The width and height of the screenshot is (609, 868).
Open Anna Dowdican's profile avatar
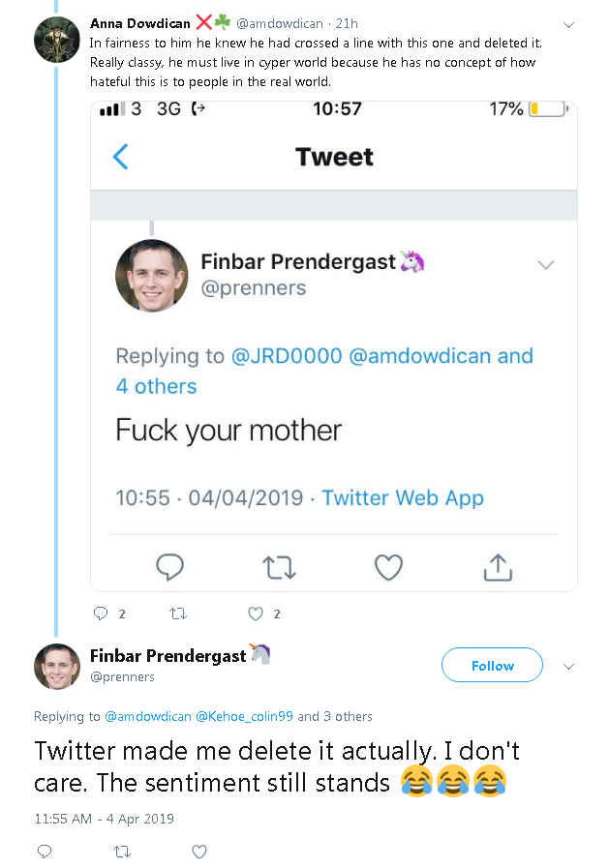click(x=57, y=39)
